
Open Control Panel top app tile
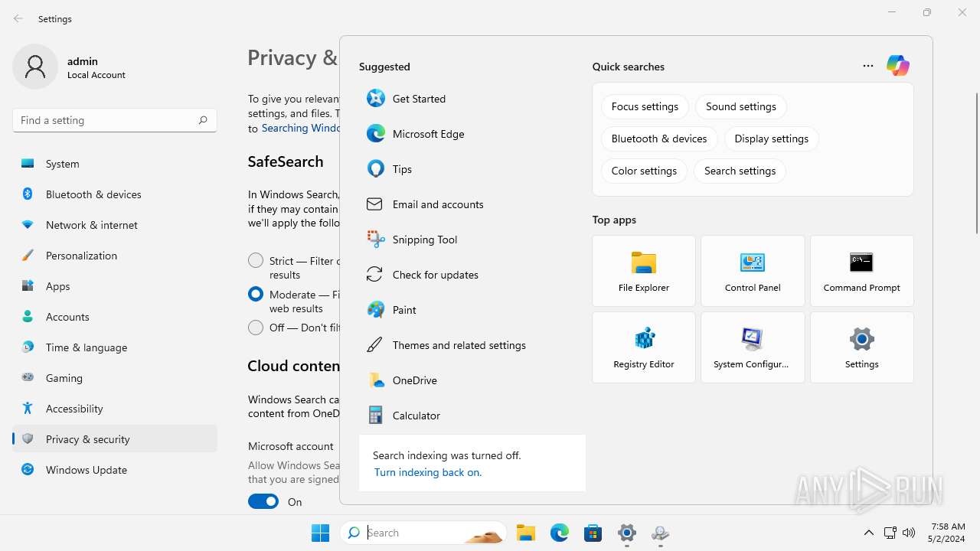pos(753,271)
